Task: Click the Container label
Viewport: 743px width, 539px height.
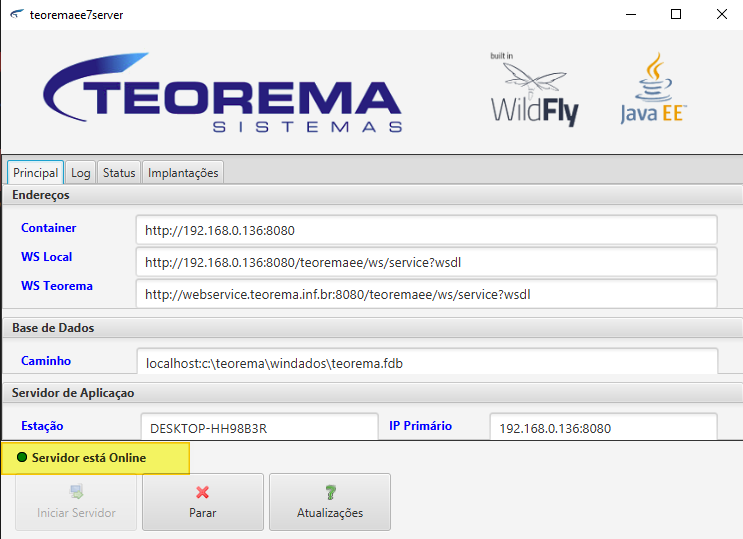Action: tap(48, 228)
